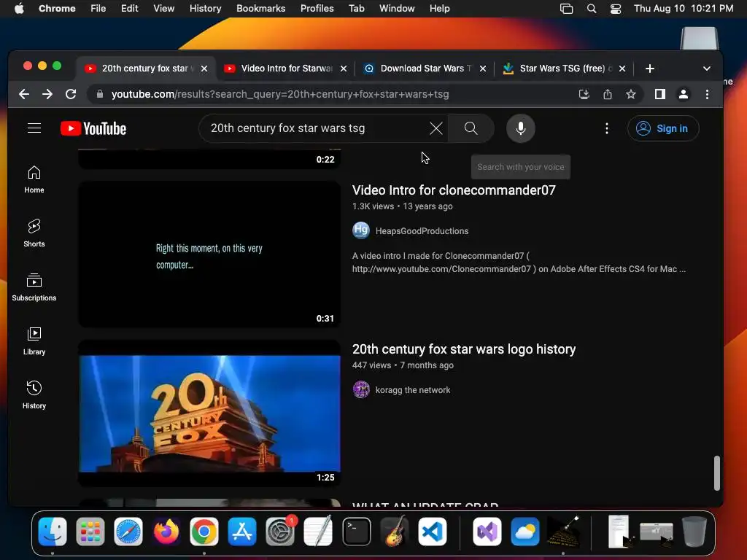
Task: Open the Bookmarks menu
Action: pos(260,9)
